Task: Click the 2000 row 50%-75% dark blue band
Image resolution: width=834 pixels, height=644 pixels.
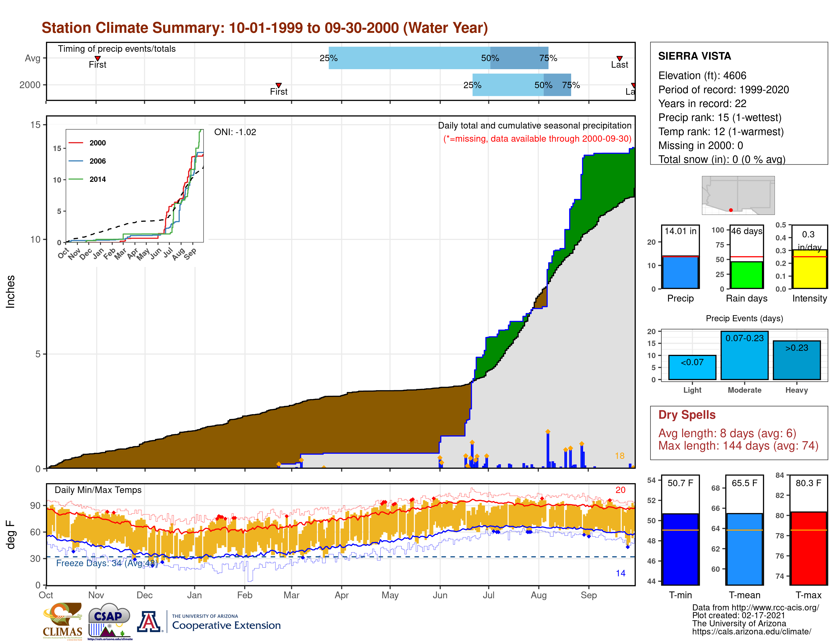Action: pos(558,85)
